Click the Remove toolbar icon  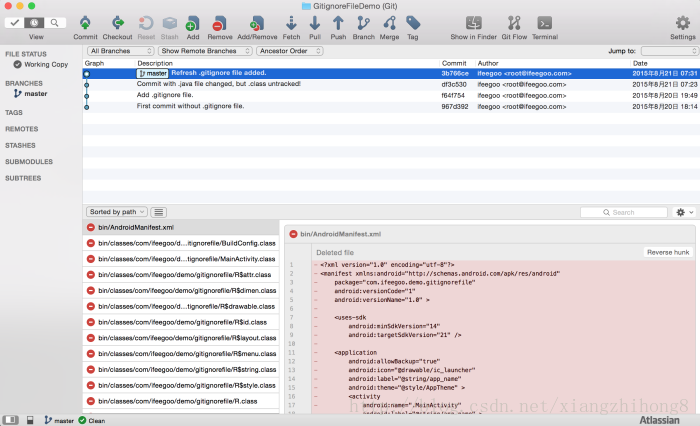point(220,23)
